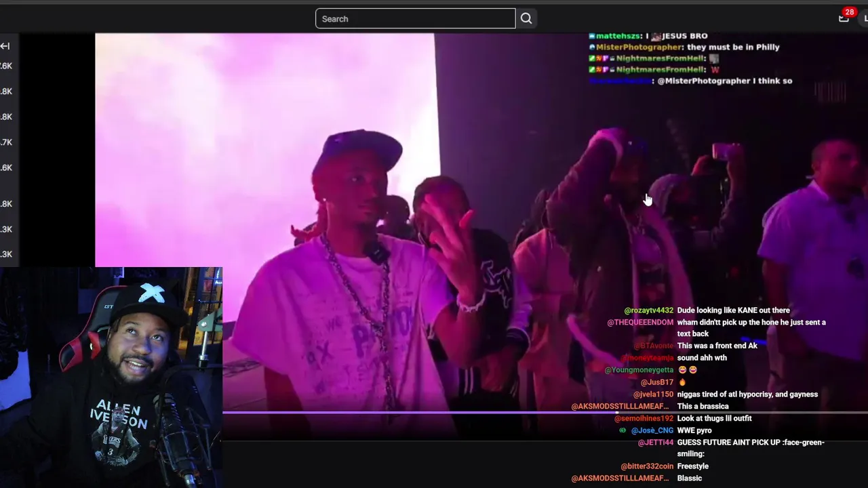Click message 'Dude looking like KANE out there'
This screenshot has height=488, width=868.
point(733,310)
